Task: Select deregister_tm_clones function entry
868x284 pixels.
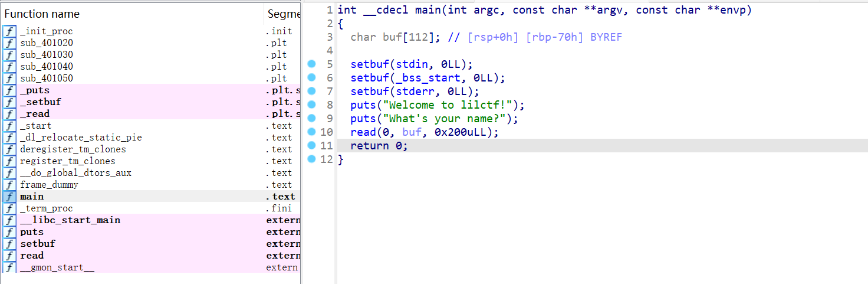Action: point(73,149)
